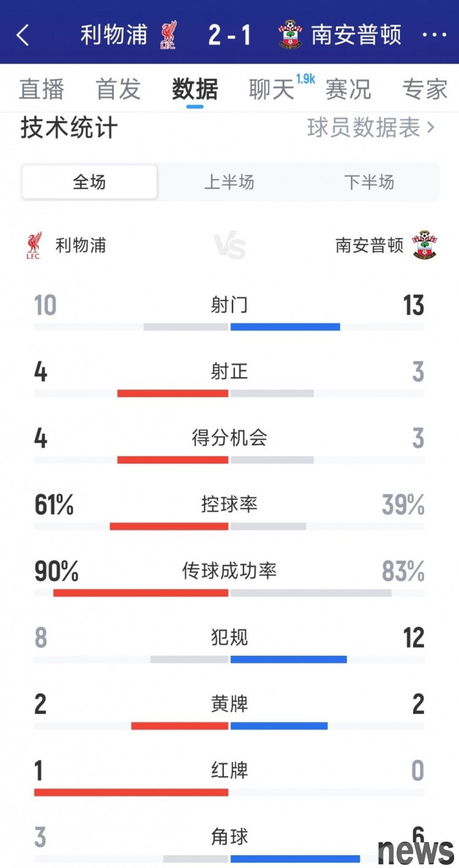Viewport: 459px width, 868px height.
Task: Tap Southampton logo beside 南安普顿 in stats
Action: pos(424,245)
